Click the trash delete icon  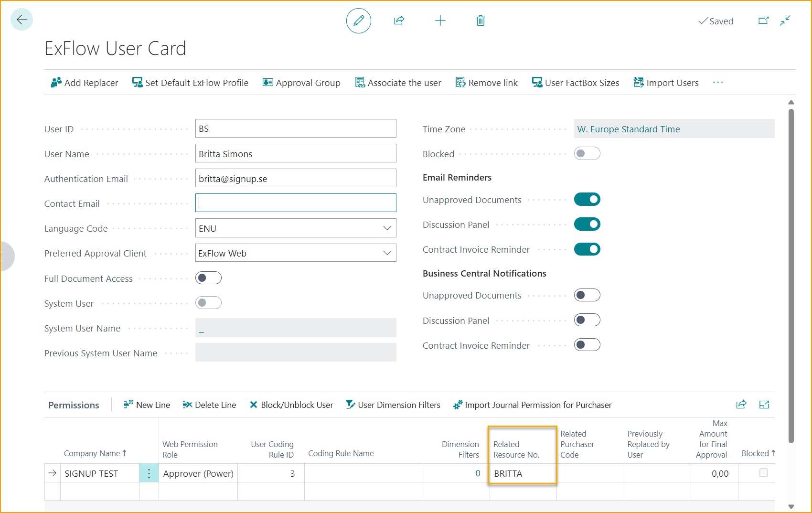tap(481, 21)
